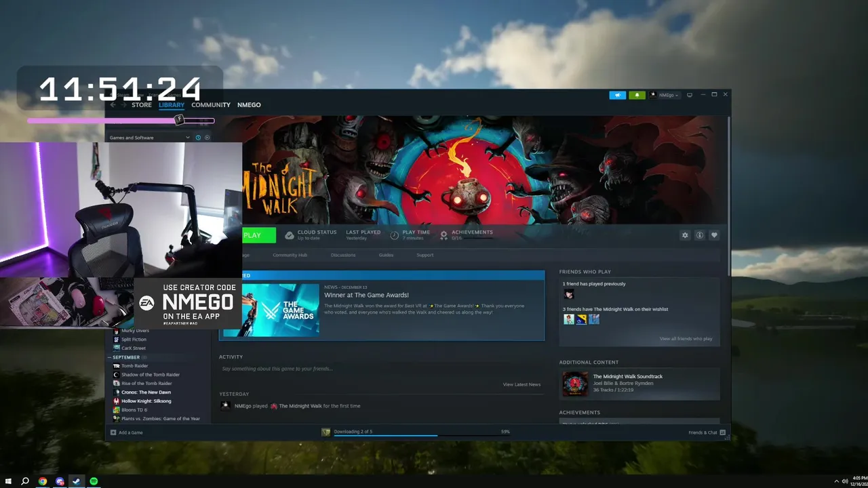Add The Midnight Walk to favorites heart
Image resolution: width=868 pixels, height=488 pixels.
pyautogui.click(x=714, y=235)
